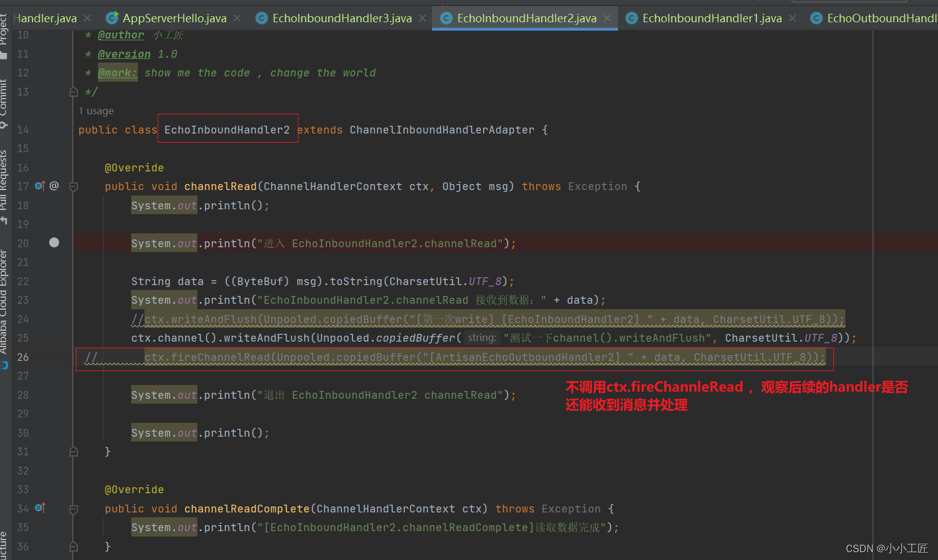The height and width of the screenshot is (560, 938).
Task: Click the channelReadComplete println string on line 35
Action: pos(431,528)
